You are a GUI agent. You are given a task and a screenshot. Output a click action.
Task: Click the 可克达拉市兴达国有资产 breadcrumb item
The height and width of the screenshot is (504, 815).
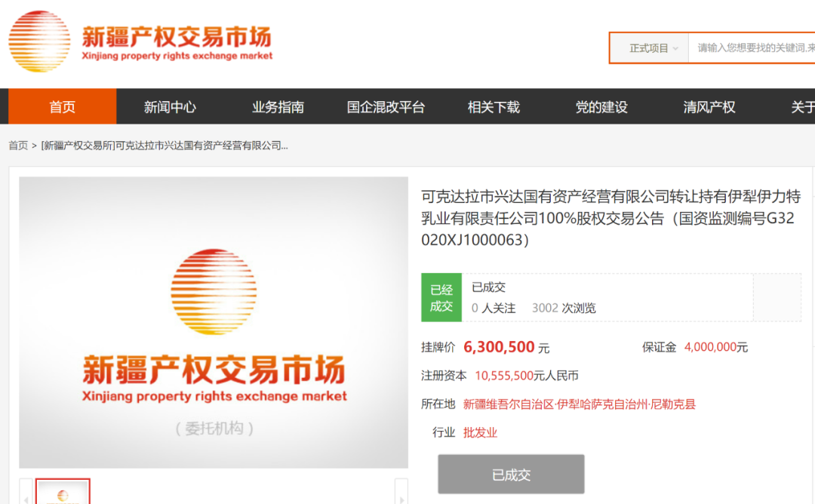pyautogui.click(x=165, y=146)
